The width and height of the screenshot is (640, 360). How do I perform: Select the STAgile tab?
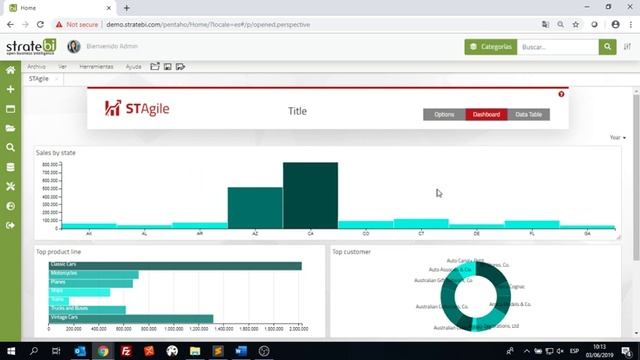(39, 79)
